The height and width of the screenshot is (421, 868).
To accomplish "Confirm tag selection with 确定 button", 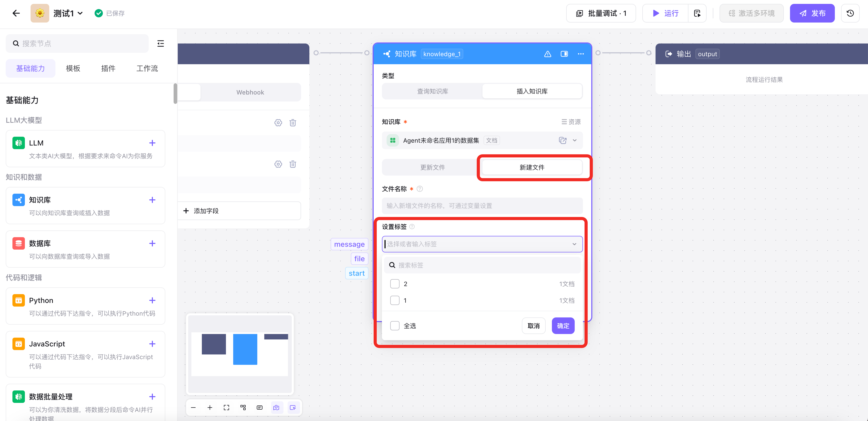I will pyautogui.click(x=563, y=326).
